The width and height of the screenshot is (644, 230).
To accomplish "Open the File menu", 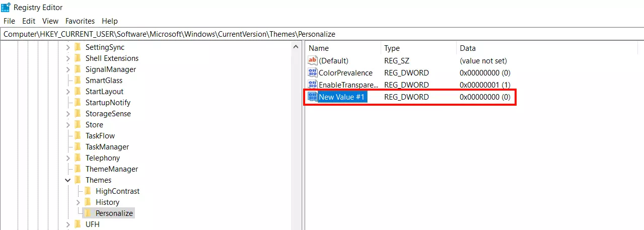I will click(9, 21).
